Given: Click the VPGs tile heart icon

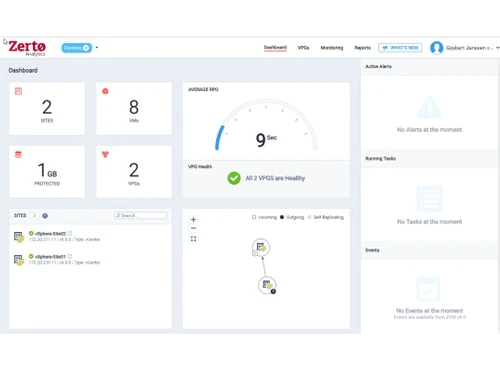Looking at the screenshot, I should [x=105, y=154].
